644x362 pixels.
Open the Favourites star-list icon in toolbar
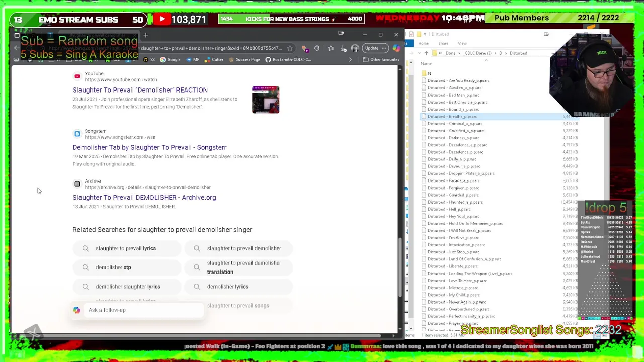click(331, 48)
